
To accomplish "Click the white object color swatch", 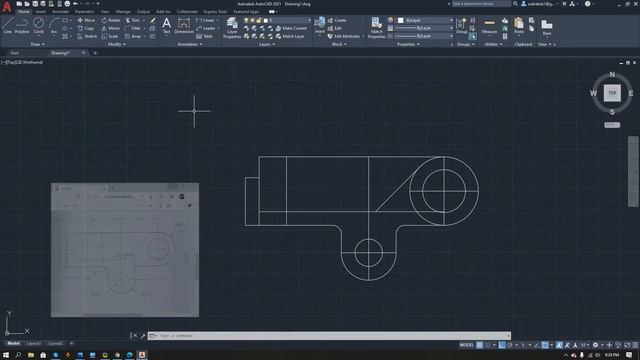I will tap(401, 20).
